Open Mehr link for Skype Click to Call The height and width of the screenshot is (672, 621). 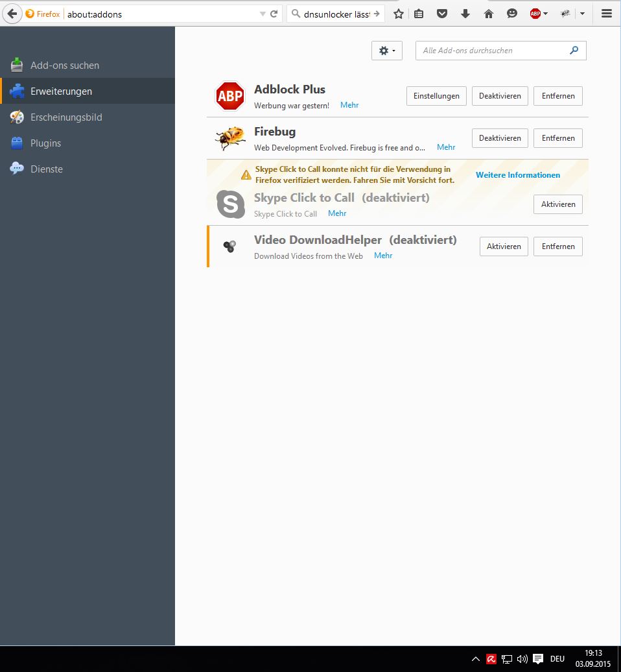(337, 213)
